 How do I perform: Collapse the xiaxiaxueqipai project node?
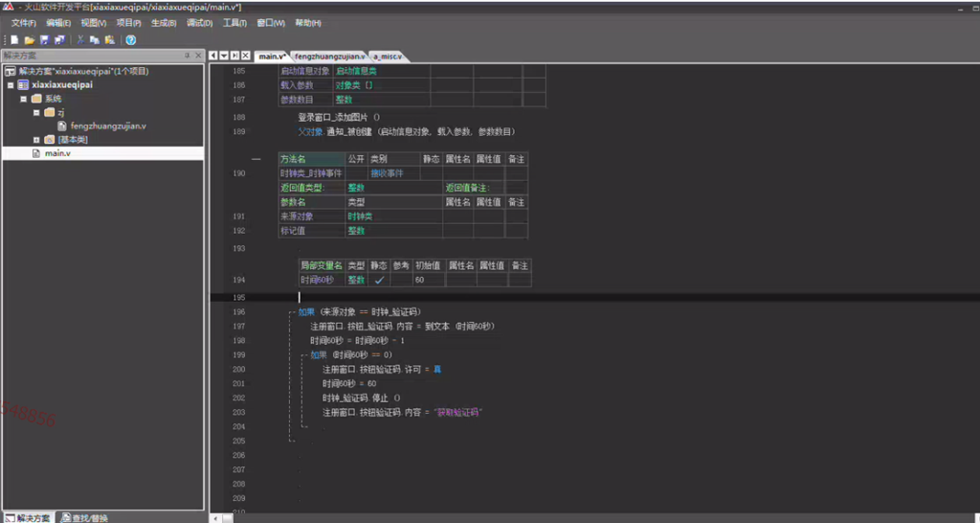pyautogui.click(x=11, y=85)
